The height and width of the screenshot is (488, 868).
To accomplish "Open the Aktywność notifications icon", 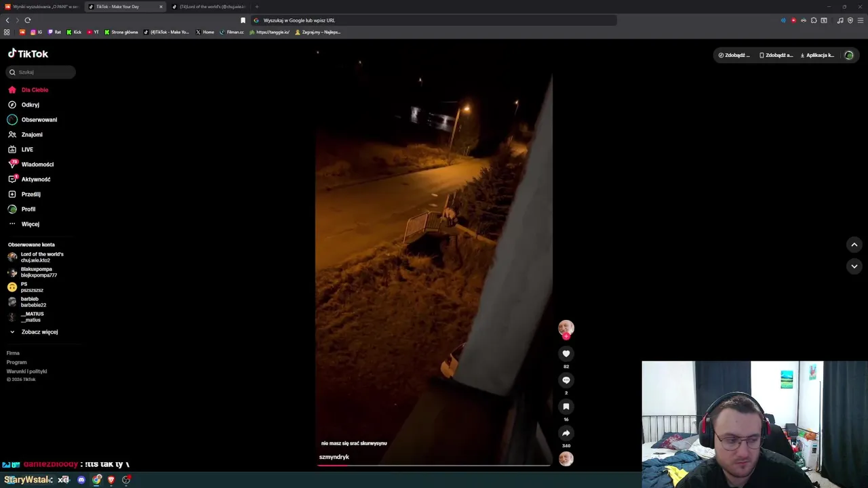I will [x=12, y=179].
